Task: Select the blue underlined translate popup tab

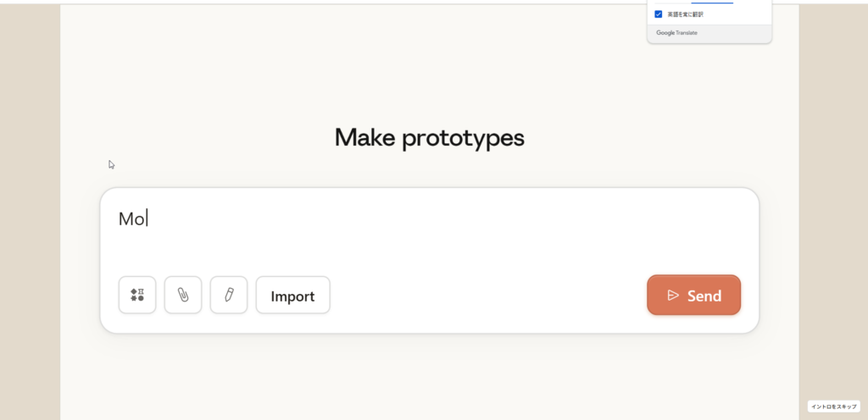Action: [x=712, y=3]
